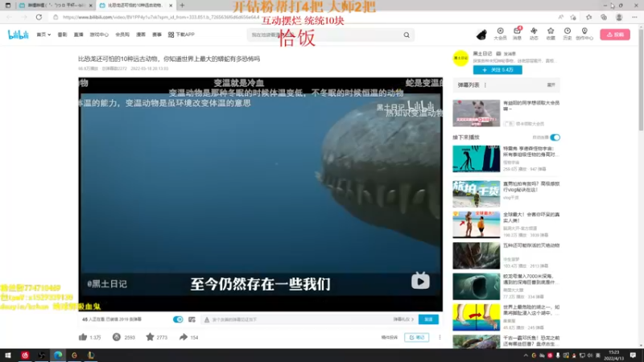Open the 旅拍干货 beach video thumbnail
644x362 pixels.
[477, 194]
